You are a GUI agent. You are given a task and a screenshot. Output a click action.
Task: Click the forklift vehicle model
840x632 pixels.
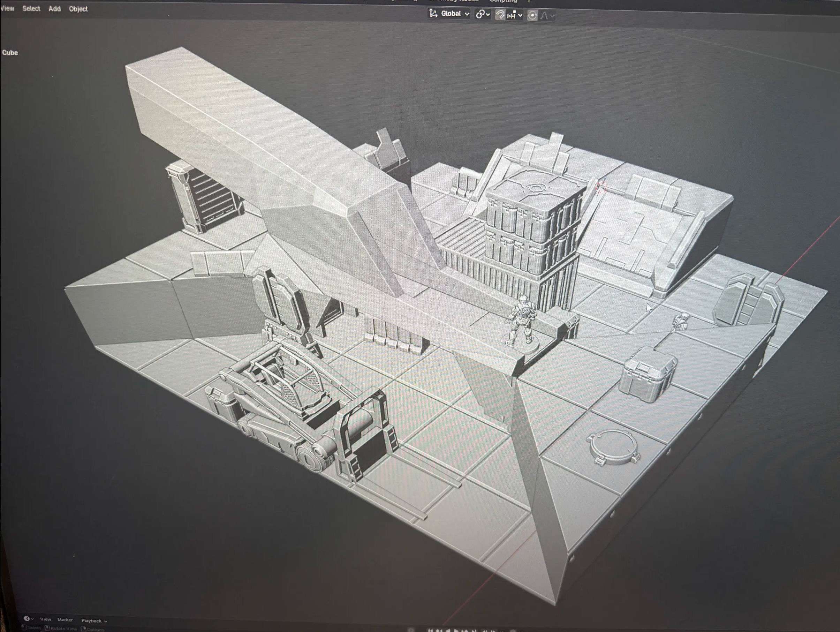pos(289,402)
